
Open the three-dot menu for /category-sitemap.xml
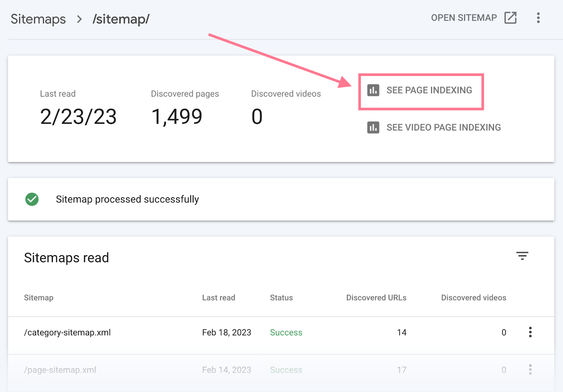(530, 332)
